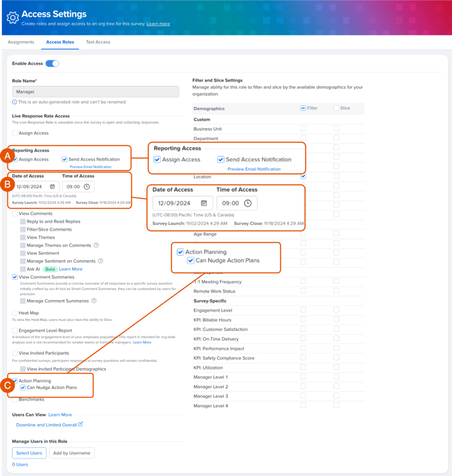Open the external link icon after Downline and Limited Overall
The width and height of the screenshot is (452, 476).
[x=80, y=425]
